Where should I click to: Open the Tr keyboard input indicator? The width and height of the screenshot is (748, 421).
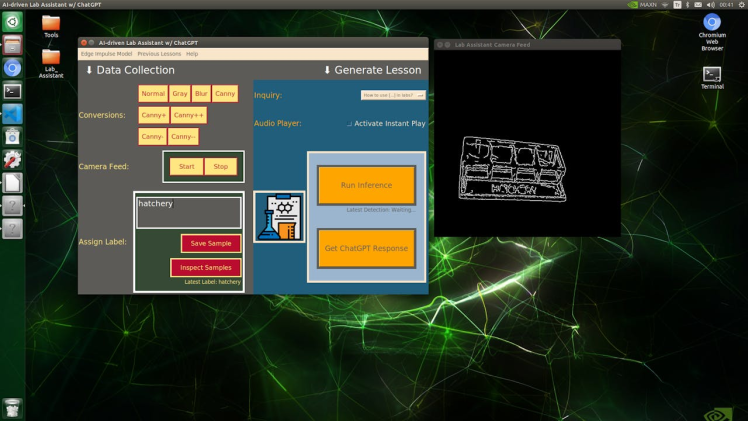[x=677, y=5]
